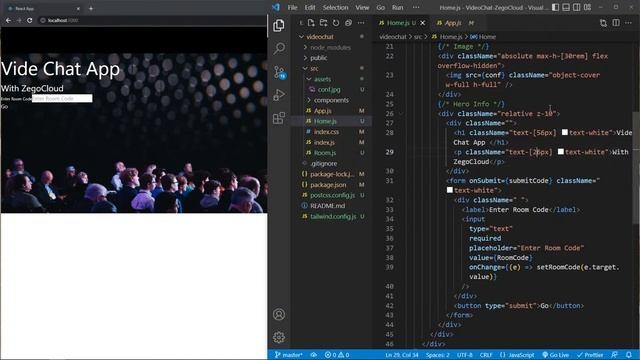The image size is (640, 360).
Task: Click text-white color swatch on line 31
Action: [x=449, y=190]
